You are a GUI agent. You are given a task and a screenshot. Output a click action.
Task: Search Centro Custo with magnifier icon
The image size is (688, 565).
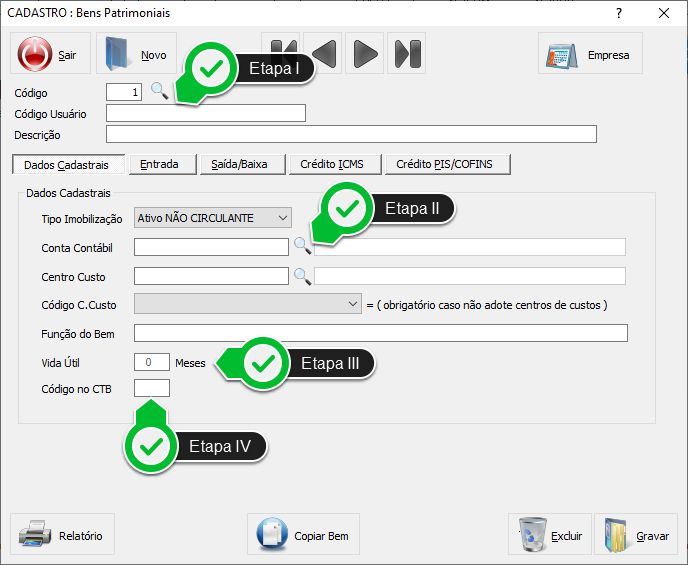(x=302, y=276)
